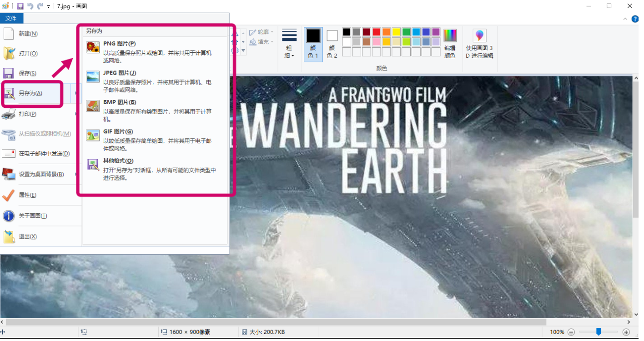Collapse the ribbon with the top-right chevron
This screenshot has height=341, width=644.
click(625, 19)
